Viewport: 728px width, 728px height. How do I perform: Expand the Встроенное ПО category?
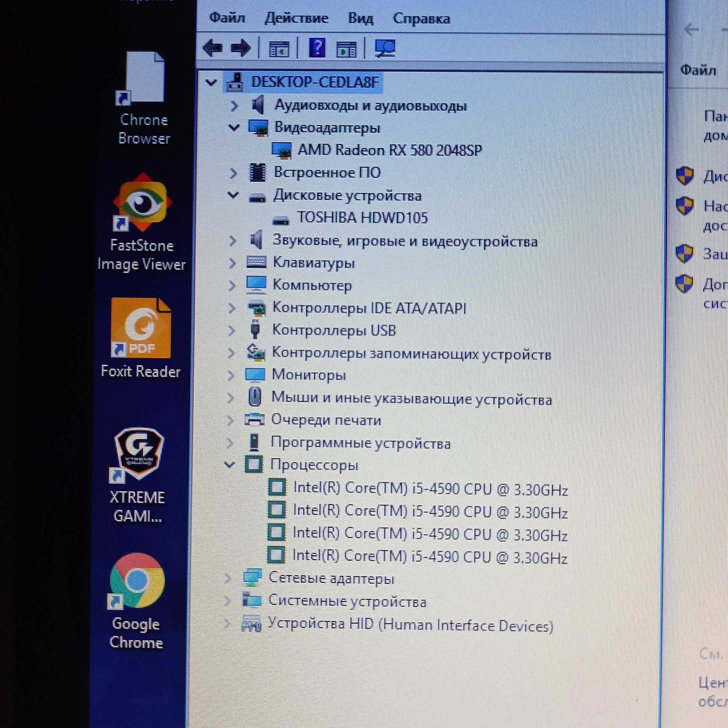click(233, 173)
